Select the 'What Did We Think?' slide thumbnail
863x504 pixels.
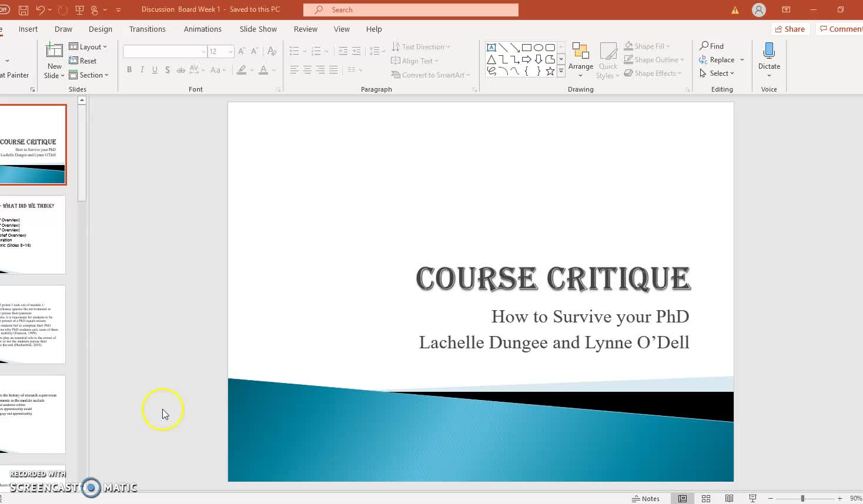(x=32, y=235)
